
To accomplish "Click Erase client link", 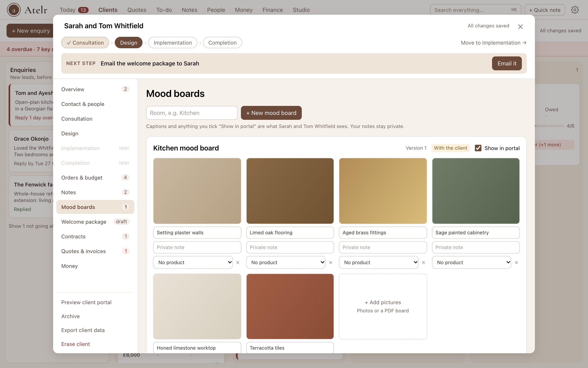I will coord(76,344).
